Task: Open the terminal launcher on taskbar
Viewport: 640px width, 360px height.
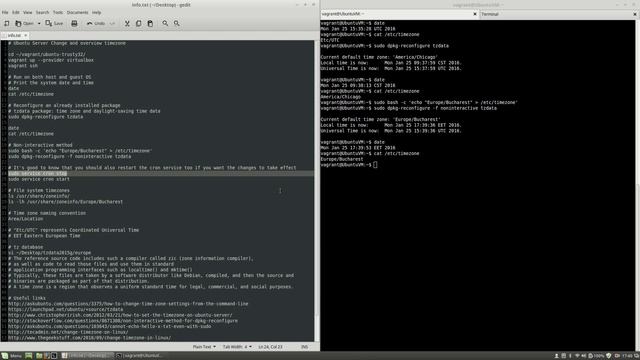Action: [54, 356]
